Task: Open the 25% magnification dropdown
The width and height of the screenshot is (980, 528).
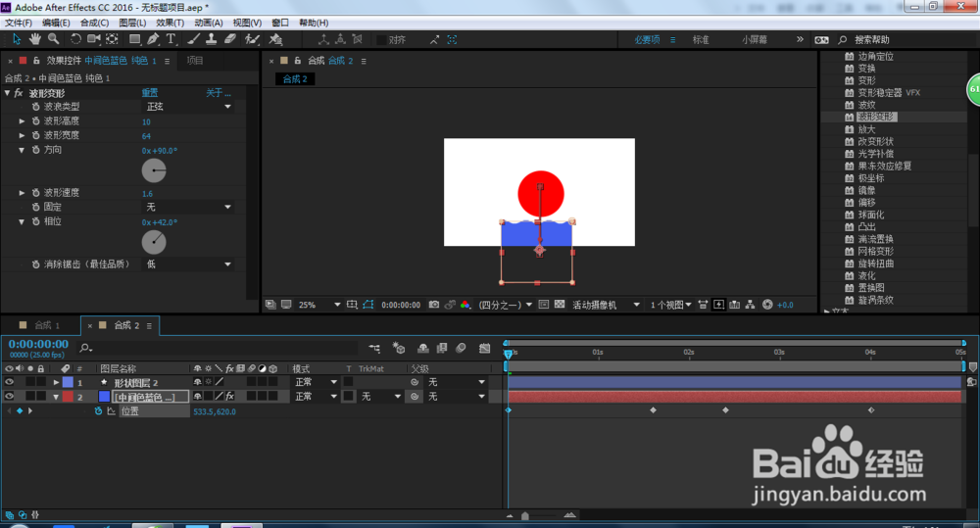Action: point(319,305)
